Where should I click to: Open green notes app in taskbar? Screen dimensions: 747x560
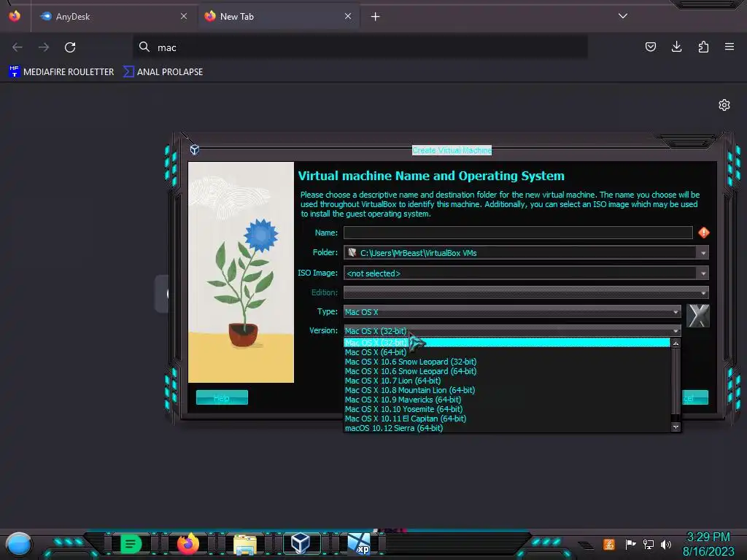click(x=131, y=543)
